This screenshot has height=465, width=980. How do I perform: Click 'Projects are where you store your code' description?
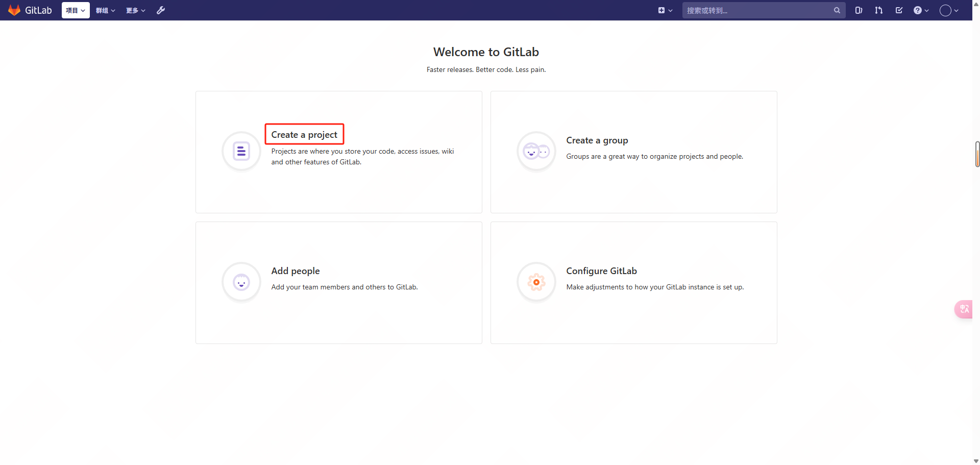tap(362, 157)
